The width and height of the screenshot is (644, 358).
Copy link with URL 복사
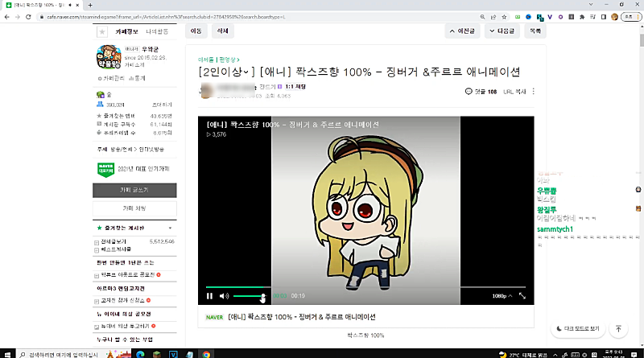point(514,92)
